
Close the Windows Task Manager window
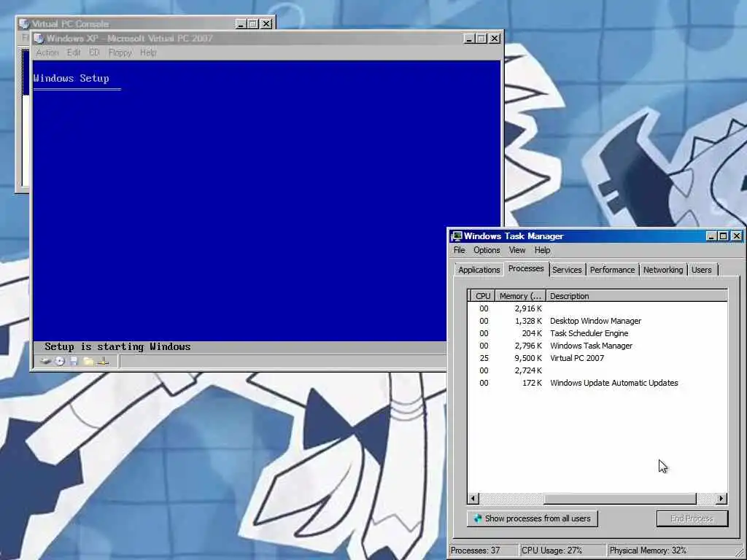[737, 236]
